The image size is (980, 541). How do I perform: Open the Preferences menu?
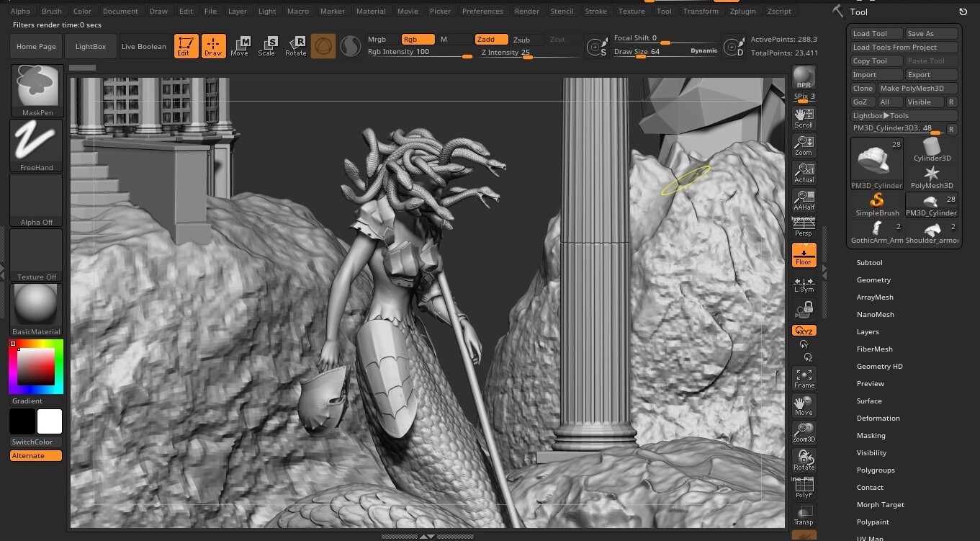[482, 11]
